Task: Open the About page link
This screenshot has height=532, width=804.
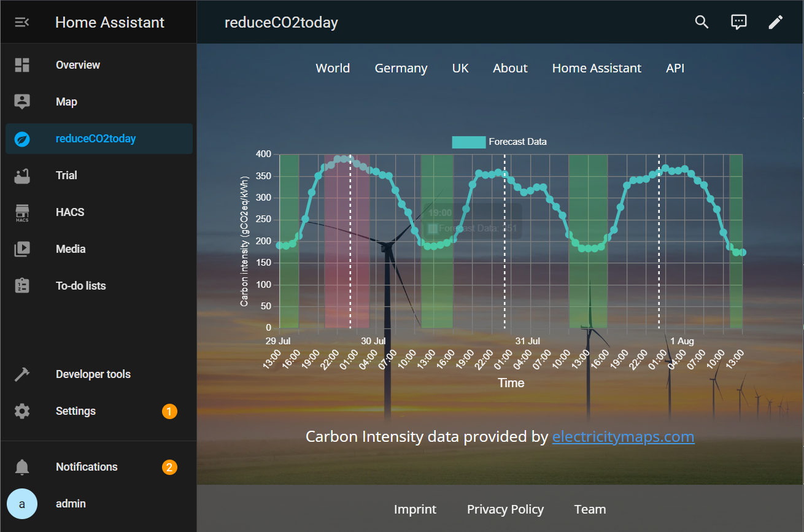Action: [x=510, y=68]
